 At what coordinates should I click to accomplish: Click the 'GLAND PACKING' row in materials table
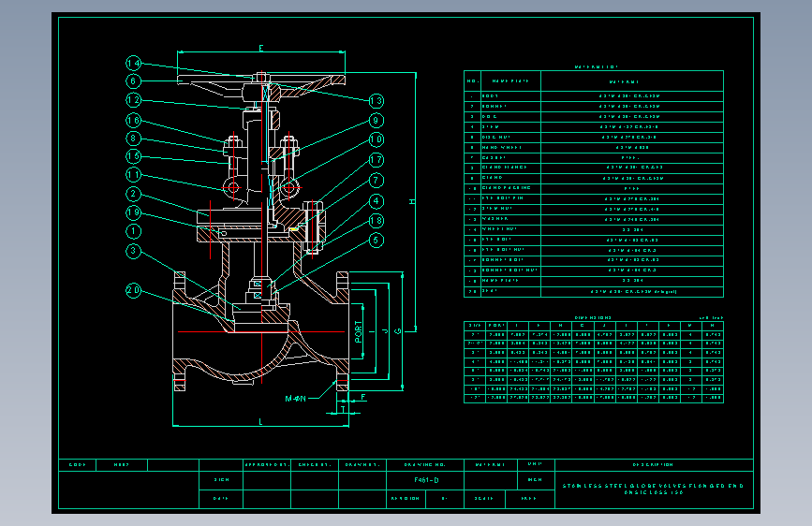594,188
